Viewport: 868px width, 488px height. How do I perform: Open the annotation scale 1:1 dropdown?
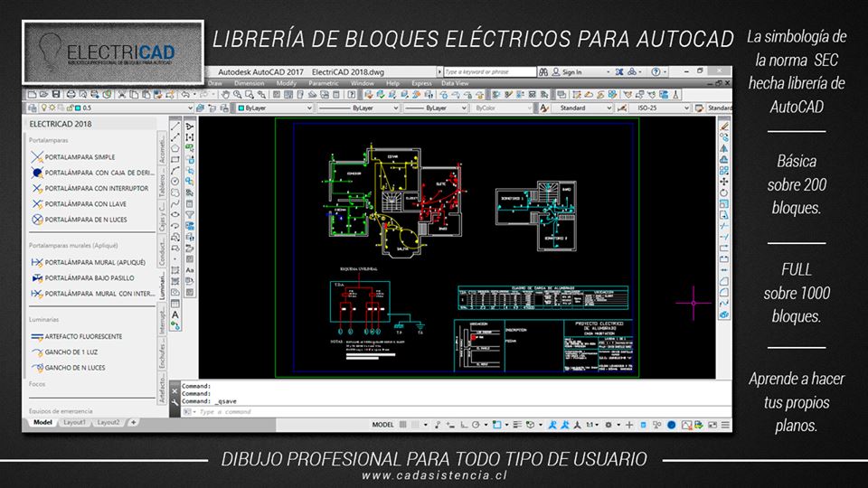coord(591,425)
